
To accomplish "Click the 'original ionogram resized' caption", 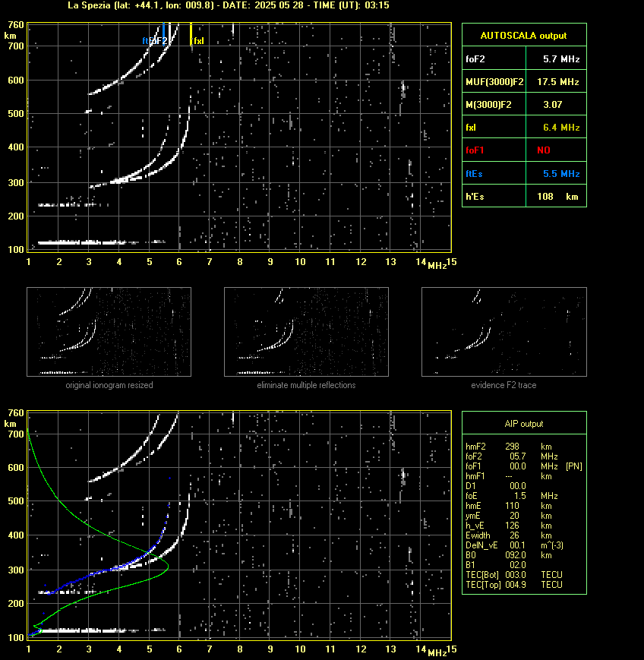I will point(109,385).
